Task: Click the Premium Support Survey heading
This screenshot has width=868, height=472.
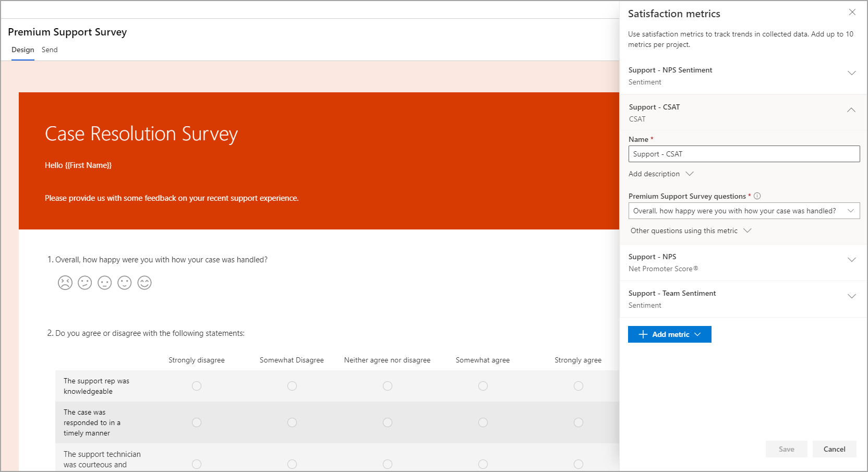Action: 67,32
